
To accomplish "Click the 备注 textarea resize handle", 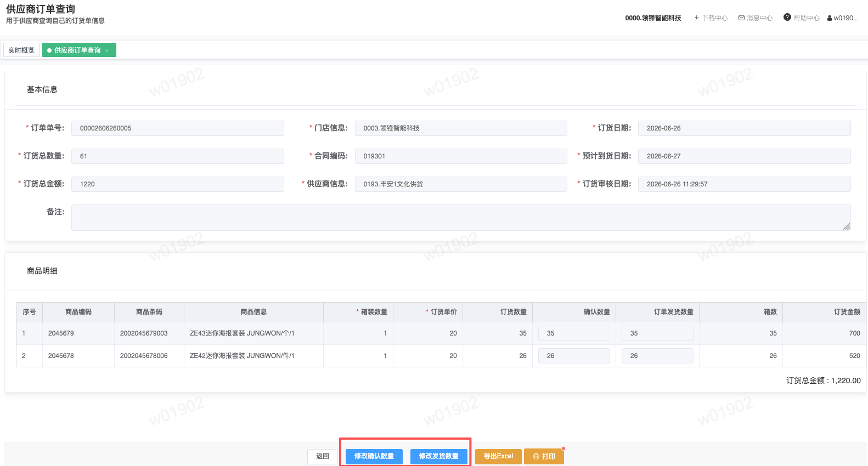I will point(847,226).
